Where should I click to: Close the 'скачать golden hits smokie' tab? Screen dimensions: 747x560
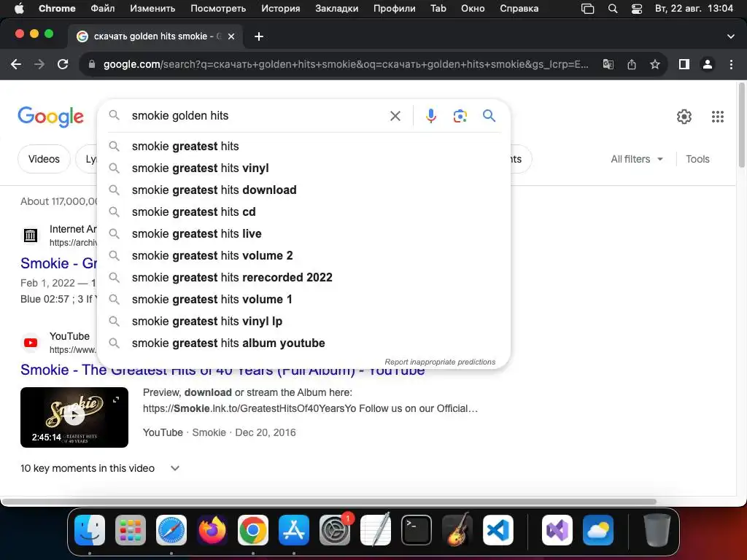tap(231, 36)
